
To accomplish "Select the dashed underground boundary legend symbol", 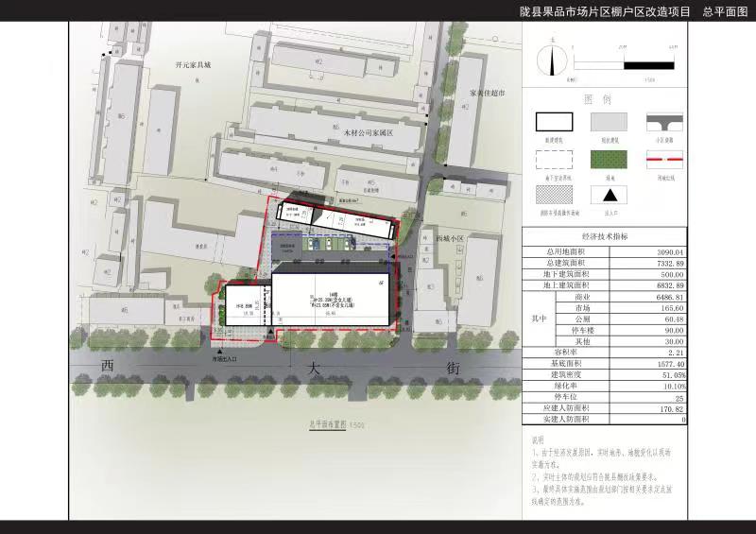I will click(554, 158).
